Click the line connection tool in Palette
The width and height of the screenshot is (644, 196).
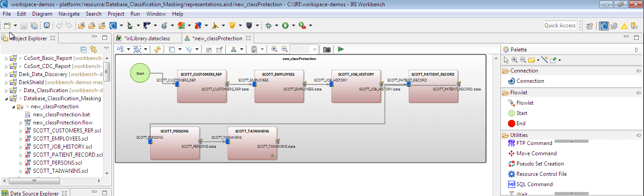(x=544, y=60)
